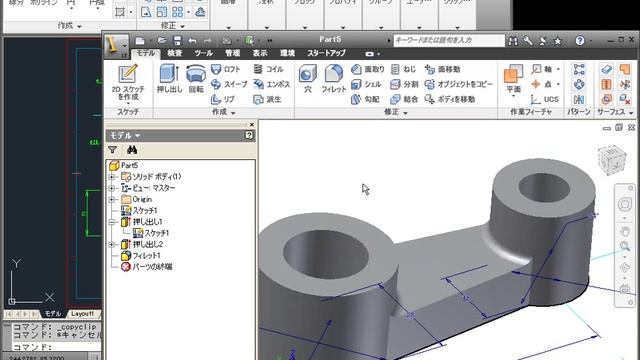Select フィレット1 in the model tree
This screenshot has height=360, width=640.
141,256
